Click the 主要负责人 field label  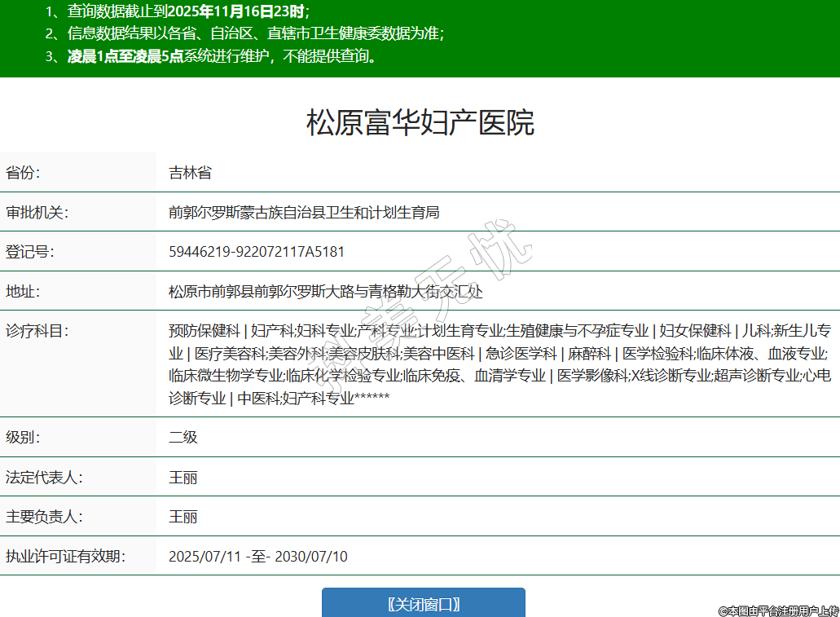44,517
